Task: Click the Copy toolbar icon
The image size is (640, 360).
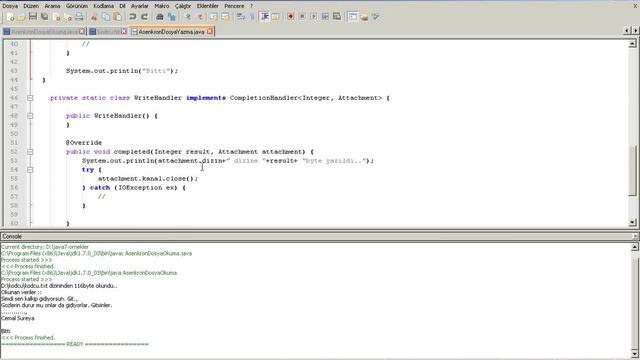Action: [x=106, y=17]
